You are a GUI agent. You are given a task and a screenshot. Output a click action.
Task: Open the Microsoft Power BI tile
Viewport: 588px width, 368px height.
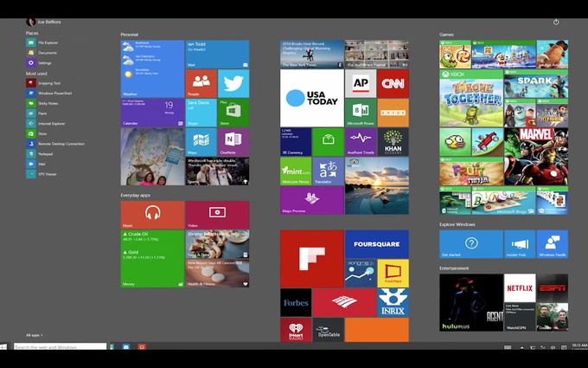click(x=361, y=113)
